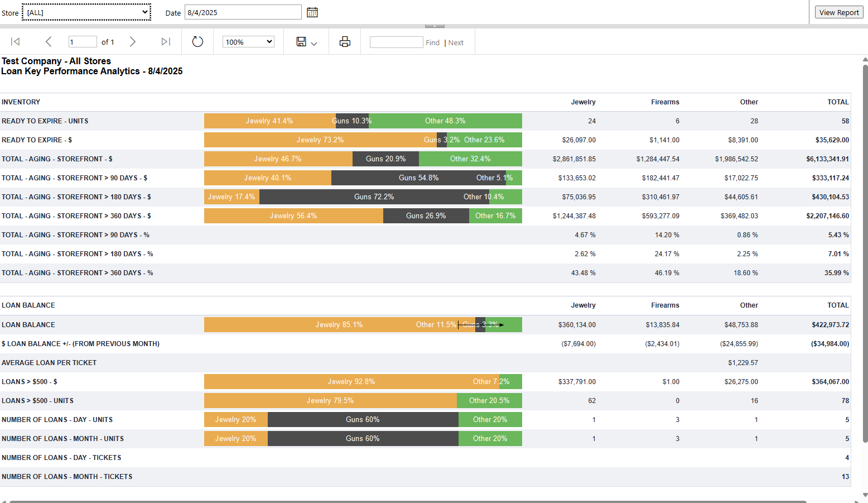
Task: Click Jewelry 85.1% loan balance bar
Action: coord(339,325)
